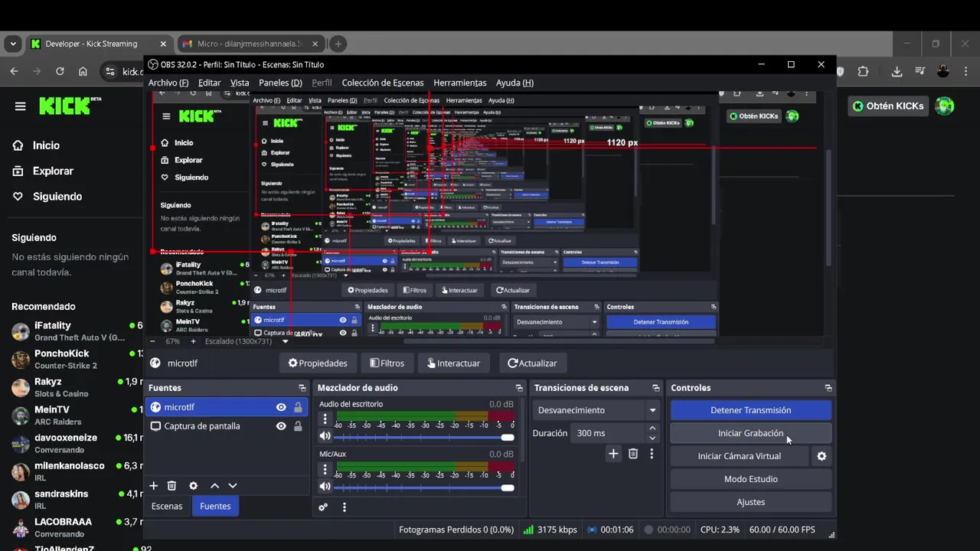The image size is (980, 551).
Task: Toggle lock on microtlf source
Action: coord(298,407)
